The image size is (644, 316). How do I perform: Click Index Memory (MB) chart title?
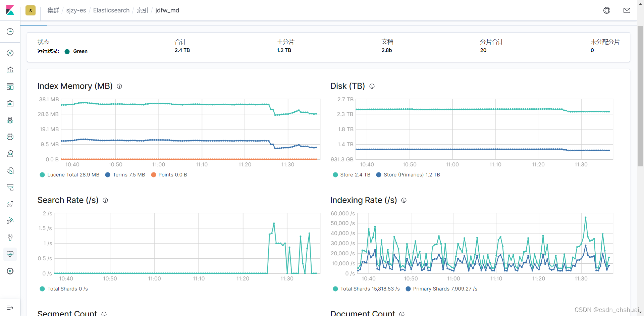click(x=75, y=86)
